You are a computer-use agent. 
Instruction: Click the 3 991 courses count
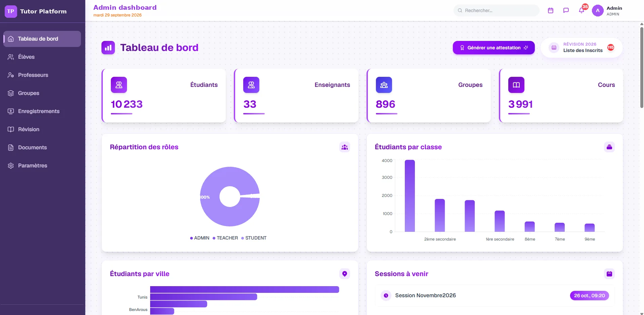pos(520,104)
